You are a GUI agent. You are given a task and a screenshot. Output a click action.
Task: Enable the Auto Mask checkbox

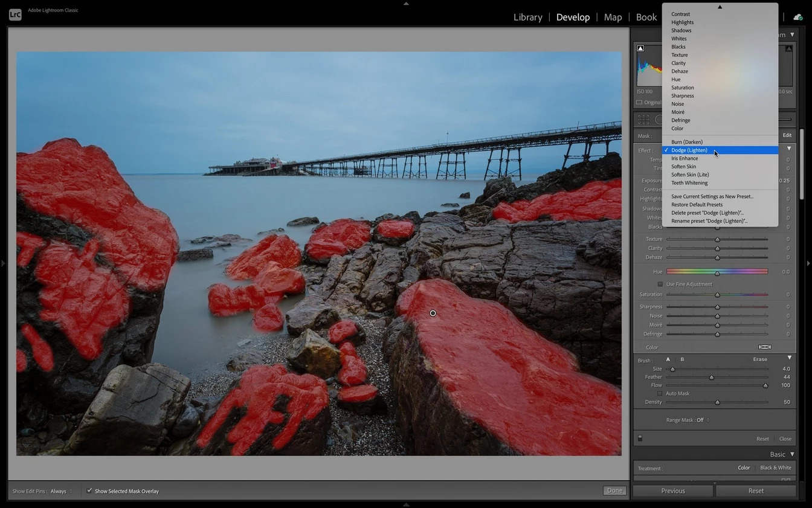660,393
